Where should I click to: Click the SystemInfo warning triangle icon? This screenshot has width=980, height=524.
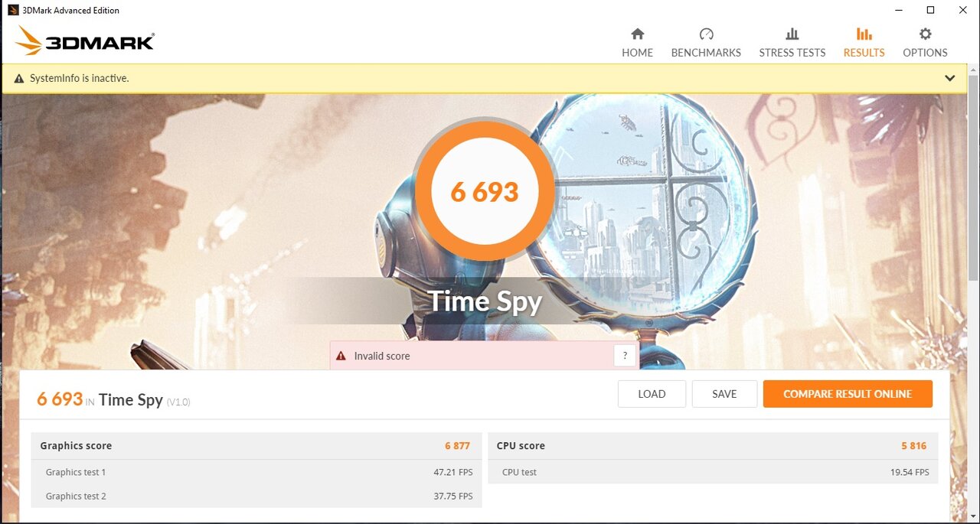click(x=19, y=78)
